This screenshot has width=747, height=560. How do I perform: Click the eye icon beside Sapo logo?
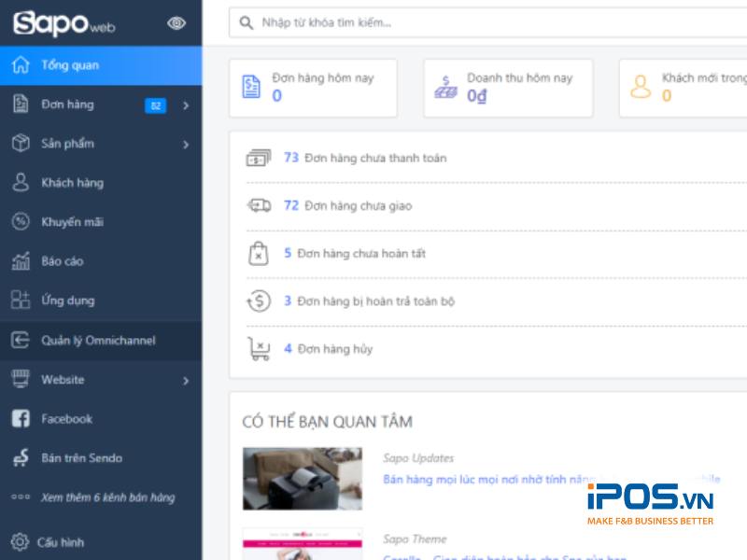(176, 23)
